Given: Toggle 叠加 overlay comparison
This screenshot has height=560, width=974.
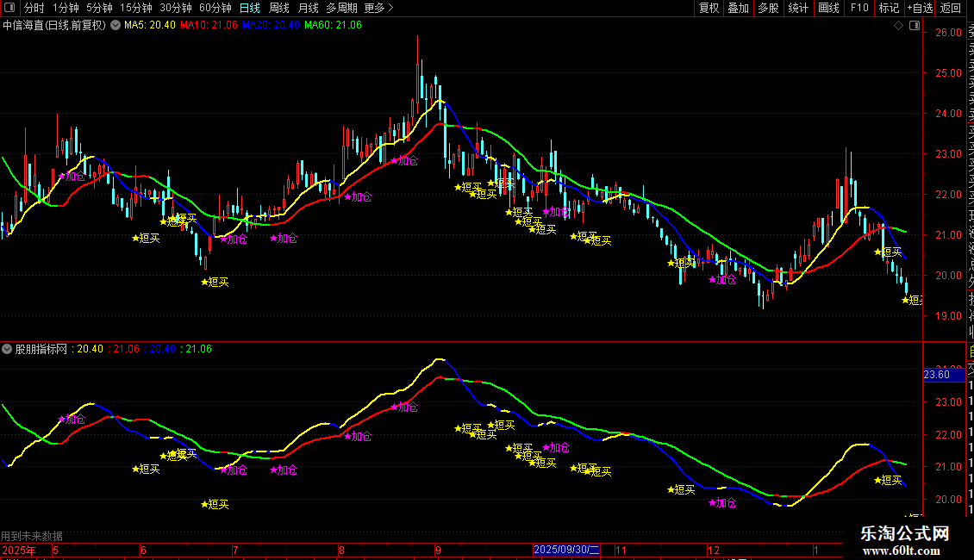Looking at the screenshot, I should (x=738, y=8).
